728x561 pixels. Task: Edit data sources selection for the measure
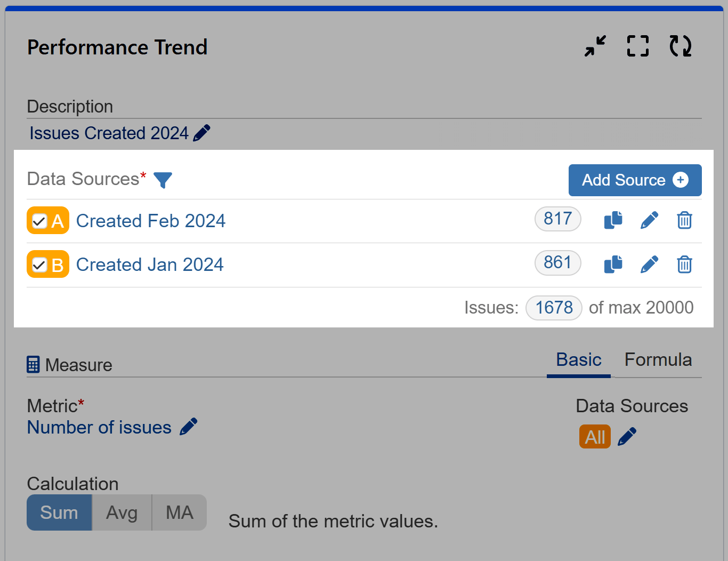[627, 436]
